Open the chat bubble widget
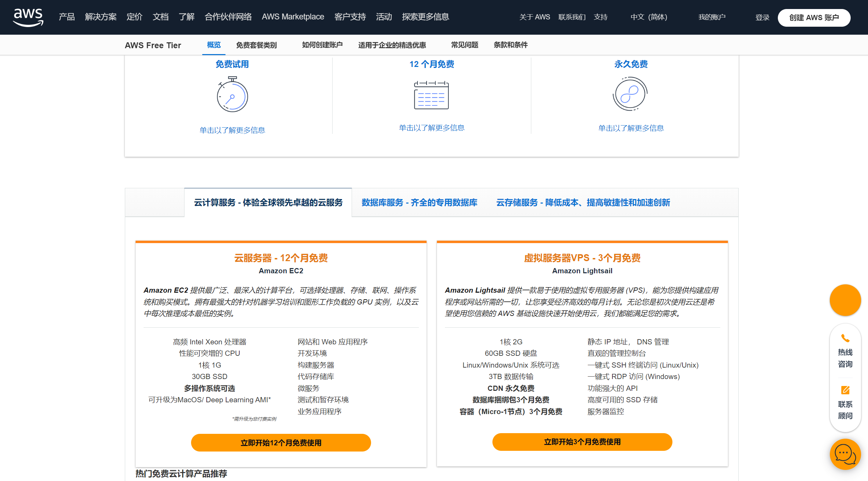Image resolution: width=868 pixels, height=481 pixels. [x=845, y=454]
